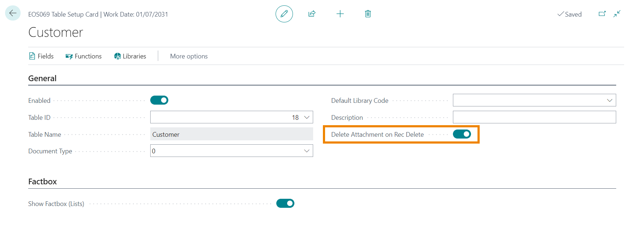Click the Description input field
The image size is (644, 228).
(x=534, y=117)
